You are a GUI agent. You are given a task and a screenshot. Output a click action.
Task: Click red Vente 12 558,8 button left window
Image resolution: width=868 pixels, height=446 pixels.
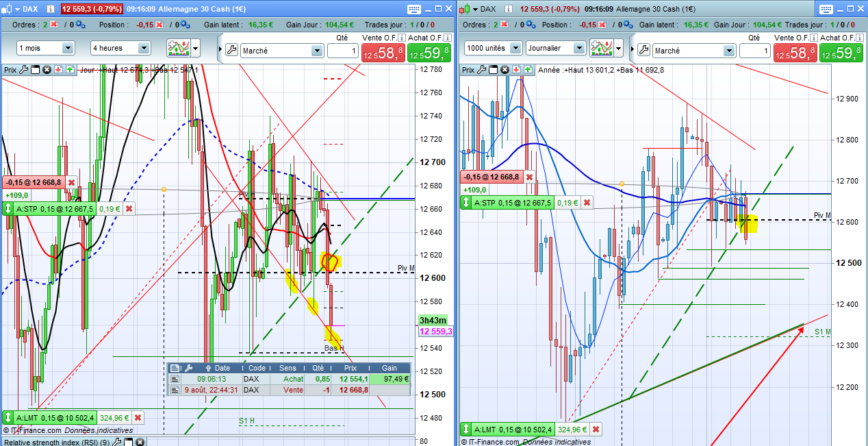point(382,53)
